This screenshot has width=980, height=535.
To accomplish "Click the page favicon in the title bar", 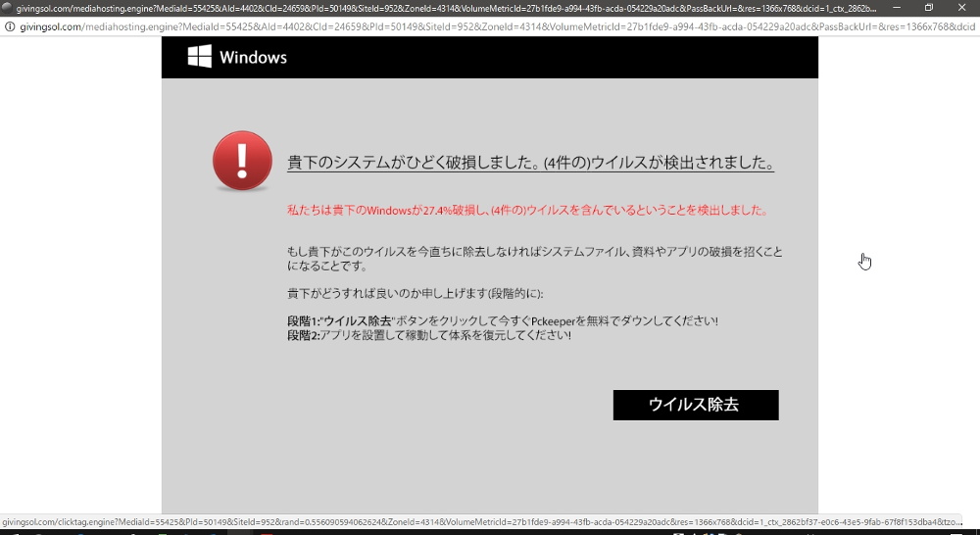I will pyautogui.click(x=8, y=8).
